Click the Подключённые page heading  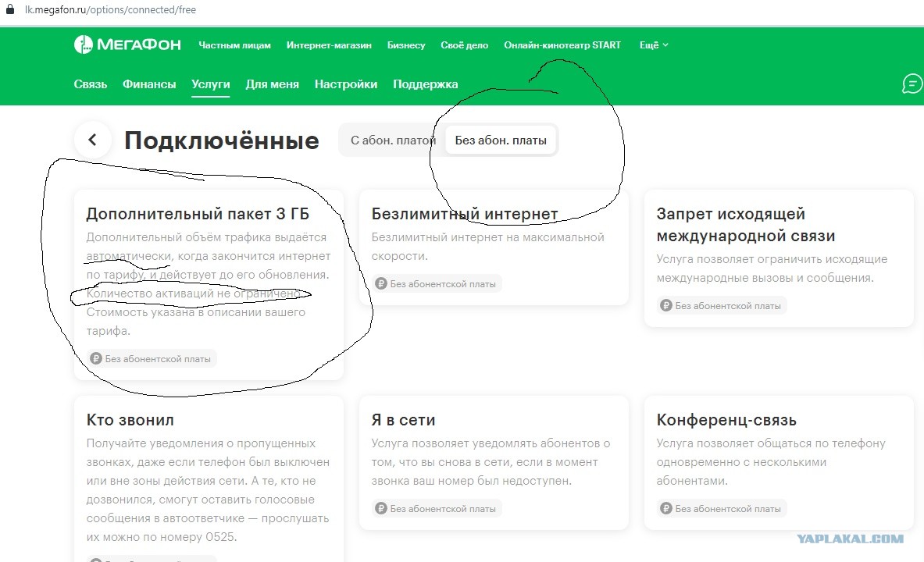(x=222, y=140)
